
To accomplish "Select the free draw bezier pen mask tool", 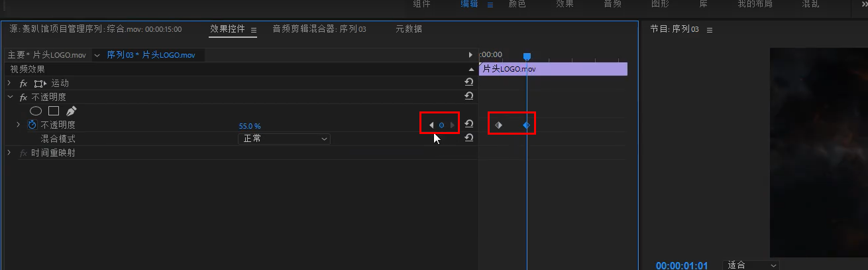I will [71, 111].
